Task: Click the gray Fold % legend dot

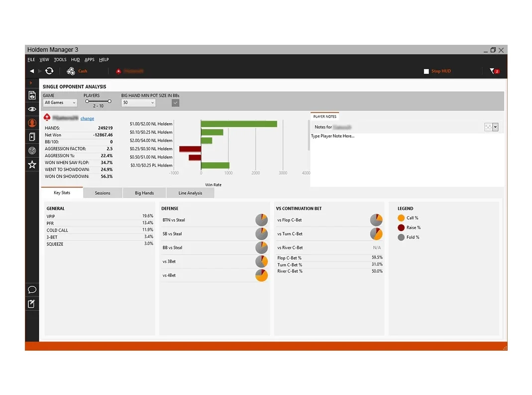Action: click(401, 237)
